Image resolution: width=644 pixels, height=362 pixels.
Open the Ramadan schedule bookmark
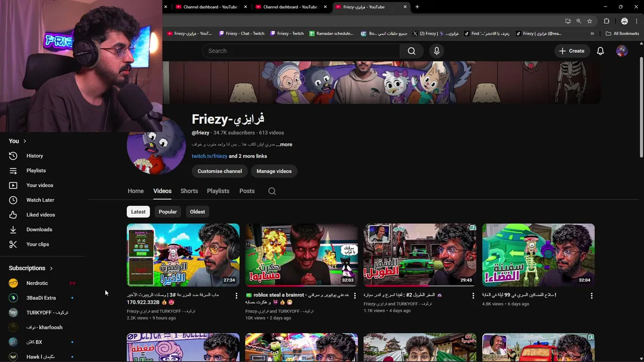(331, 34)
